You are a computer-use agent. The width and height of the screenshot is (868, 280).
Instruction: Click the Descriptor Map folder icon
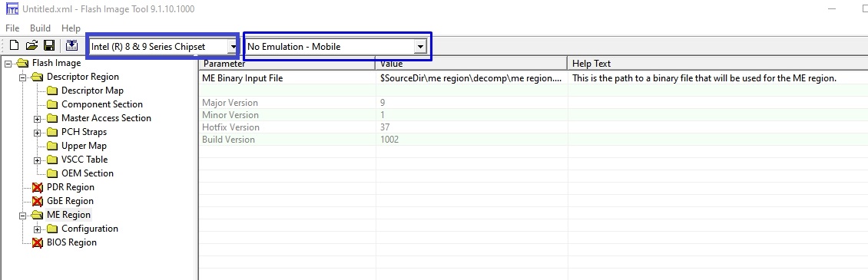(x=52, y=91)
